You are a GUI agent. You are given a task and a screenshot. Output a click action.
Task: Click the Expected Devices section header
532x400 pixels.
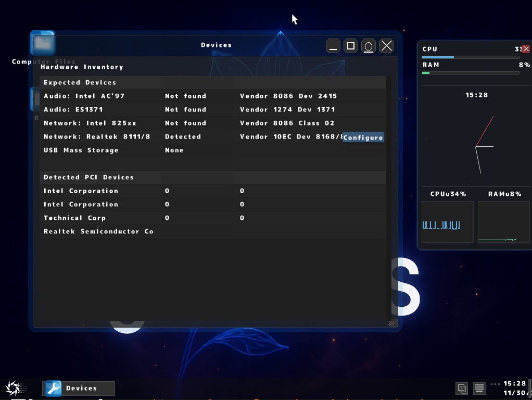click(80, 82)
